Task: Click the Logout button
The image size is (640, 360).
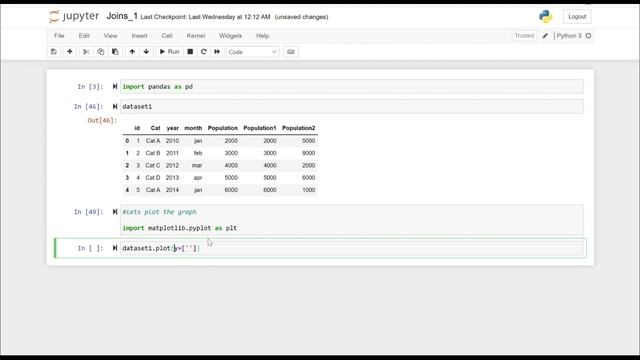Action: click(577, 17)
